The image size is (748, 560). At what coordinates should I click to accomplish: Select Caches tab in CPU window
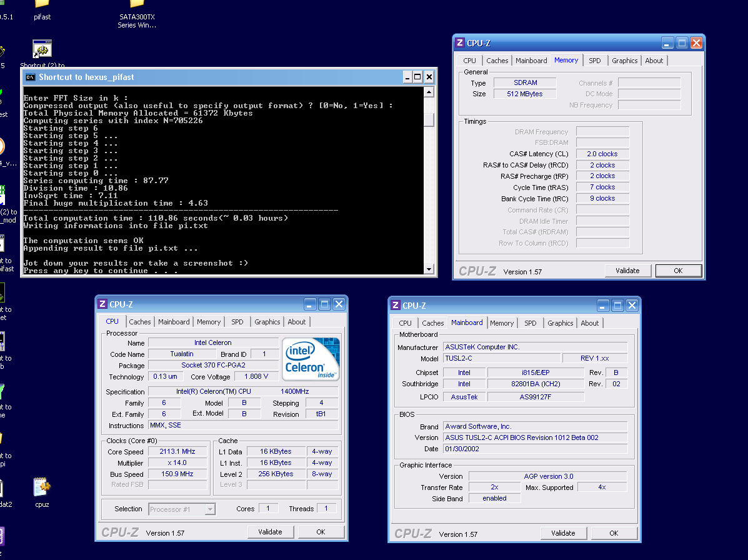tap(140, 322)
